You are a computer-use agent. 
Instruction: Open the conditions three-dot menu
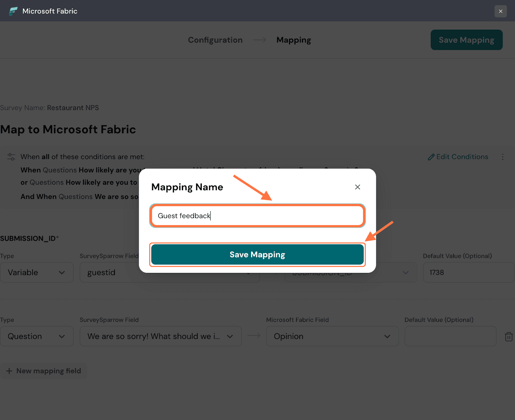502,157
